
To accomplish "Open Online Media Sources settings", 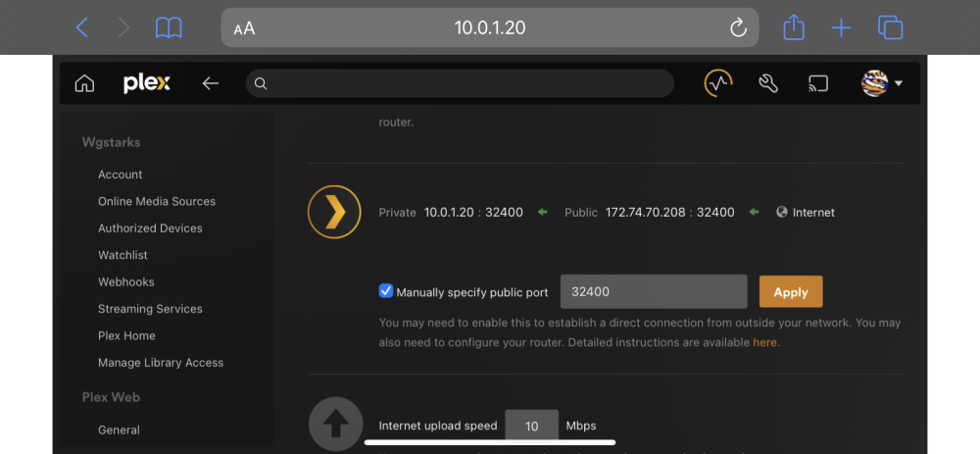I will pyautogui.click(x=157, y=201).
